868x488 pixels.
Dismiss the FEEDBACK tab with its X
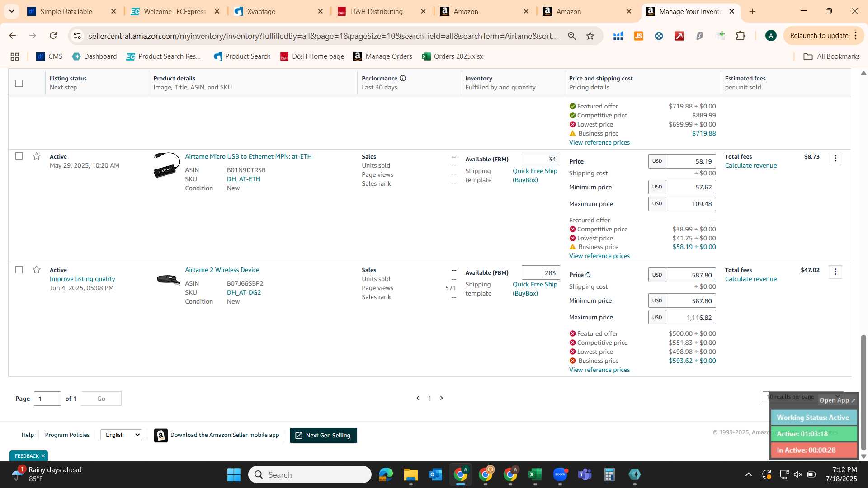43,455
